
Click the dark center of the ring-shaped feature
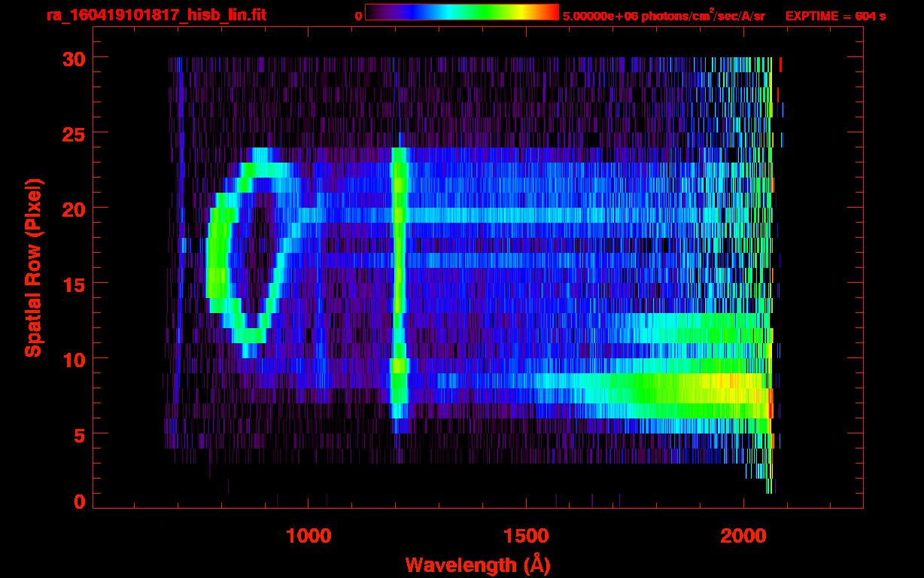251,252
